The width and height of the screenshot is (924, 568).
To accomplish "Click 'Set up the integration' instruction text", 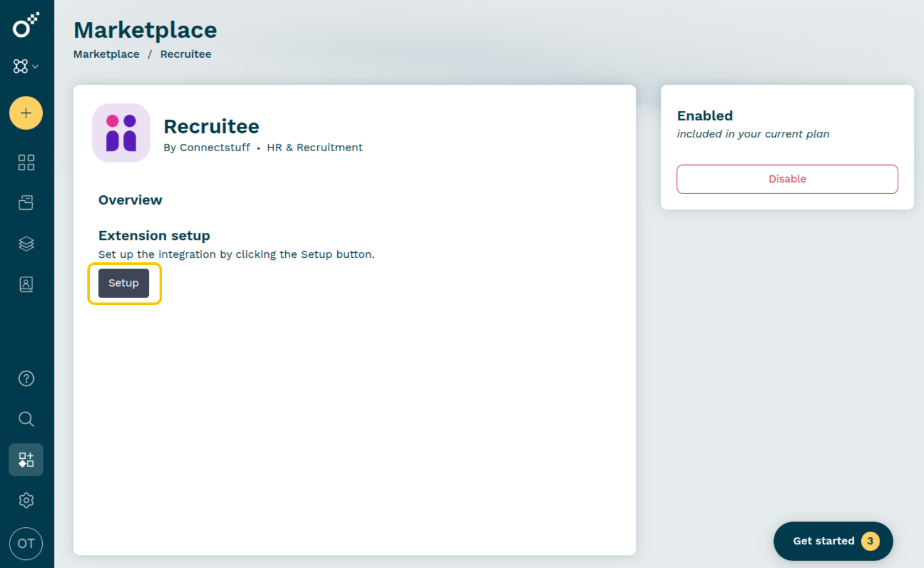I will (x=236, y=254).
